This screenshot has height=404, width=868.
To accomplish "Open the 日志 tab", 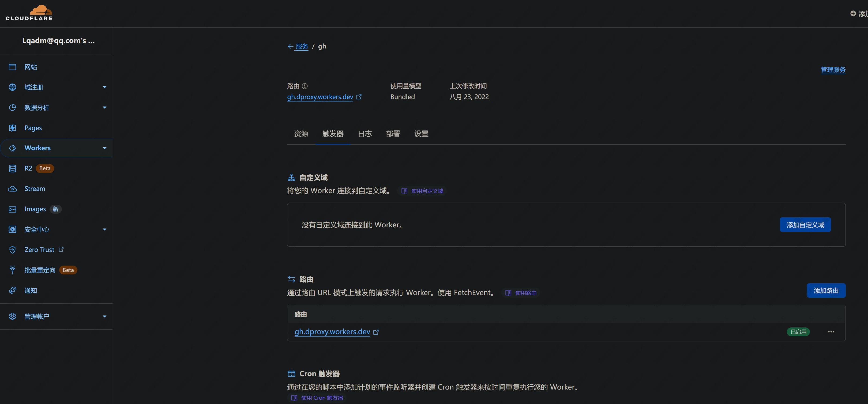I will (365, 134).
